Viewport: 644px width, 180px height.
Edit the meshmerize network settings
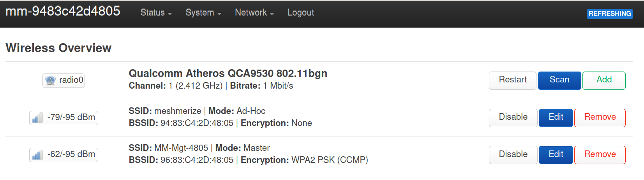(x=556, y=118)
